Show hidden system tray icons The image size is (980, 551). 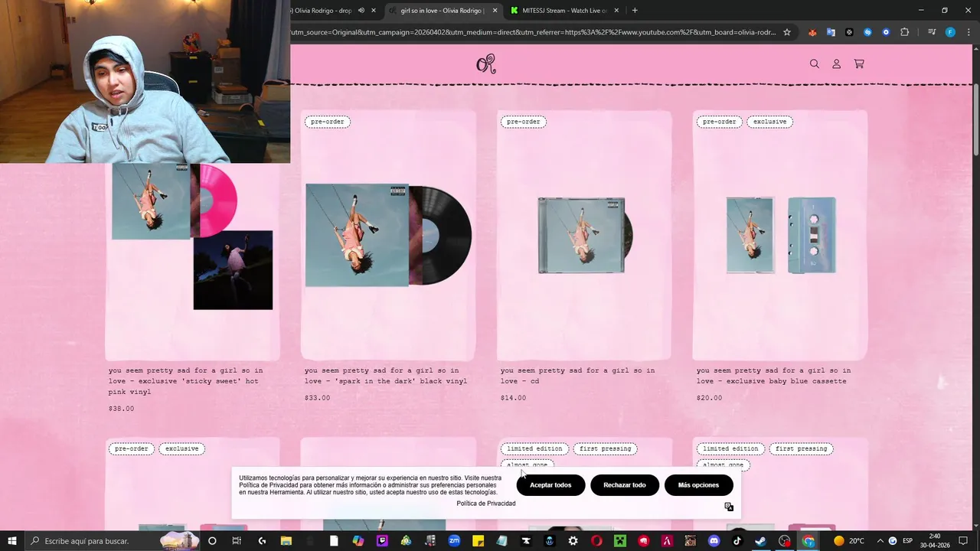[x=880, y=541]
